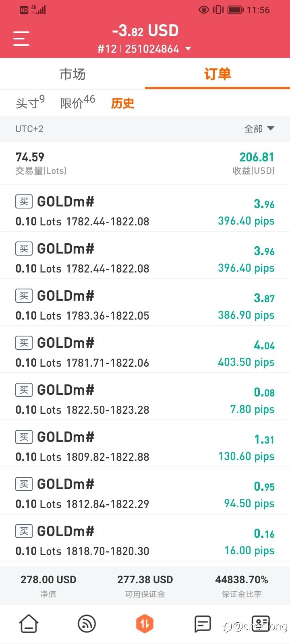
Task: Open the chat messages icon
Action: 203,624
